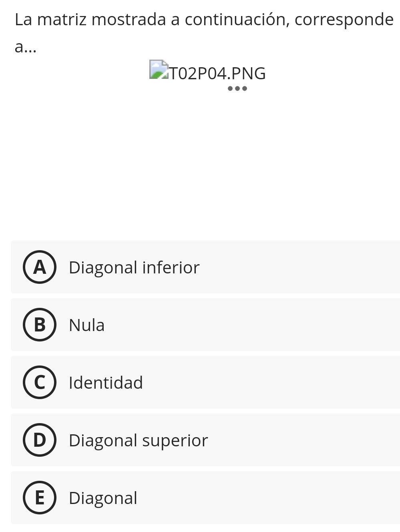The image size is (400, 532).
Task: Click the "Diagonal" answer text in option E
Action: coord(103,498)
